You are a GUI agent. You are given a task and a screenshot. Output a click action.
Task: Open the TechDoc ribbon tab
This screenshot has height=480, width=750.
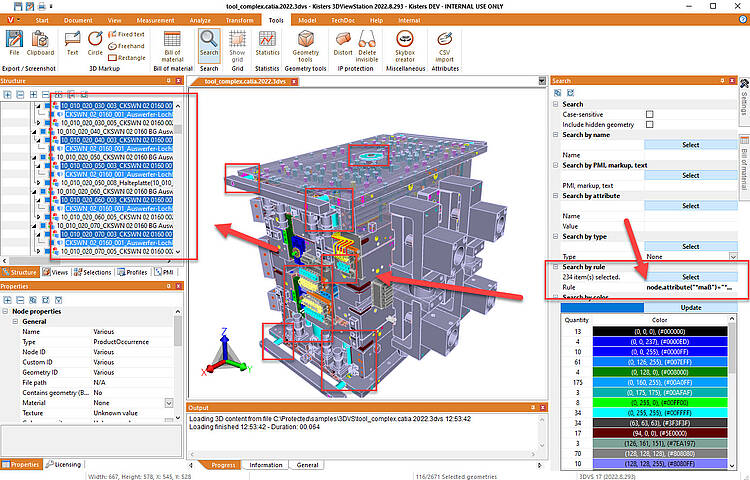coord(343,20)
